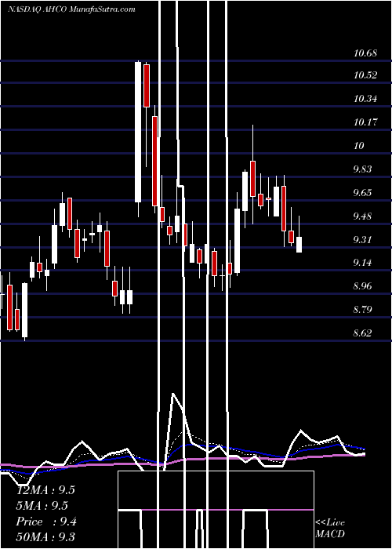The width and height of the screenshot is (392, 549).
Task: Click the 9.48 price axis label
Action: click(x=362, y=216)
